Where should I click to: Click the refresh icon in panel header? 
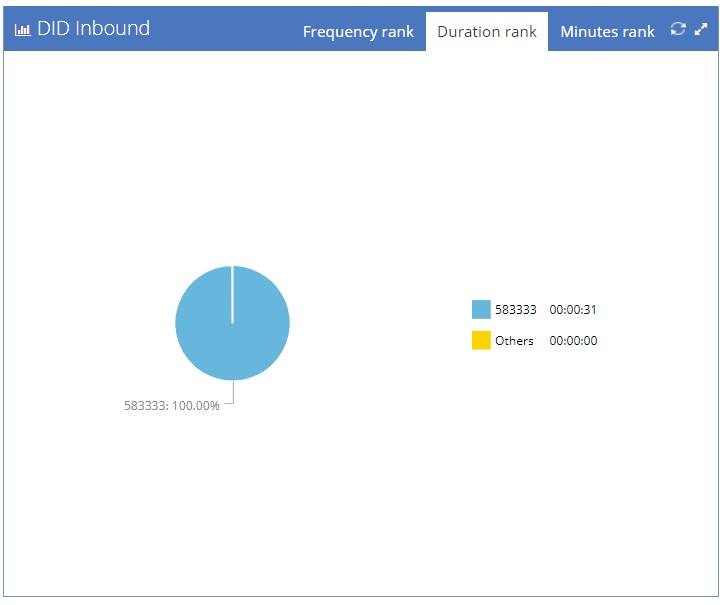(x=678, y=29)
